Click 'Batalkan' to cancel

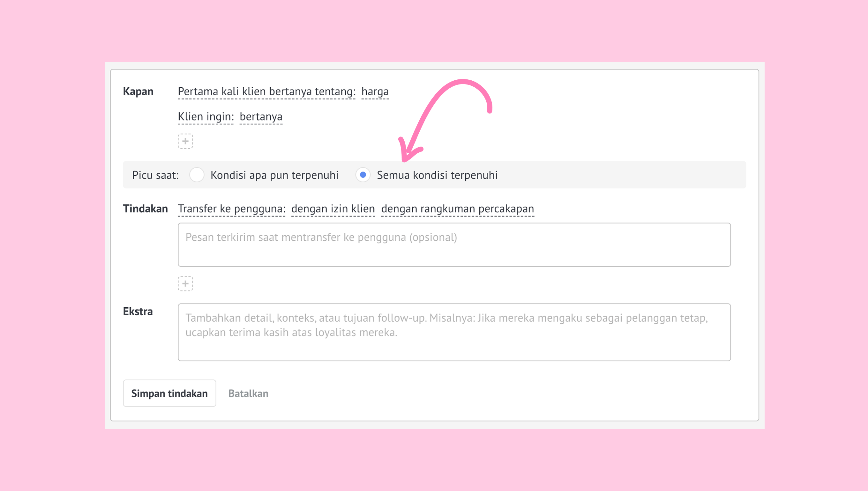click(x=248, y=393)
